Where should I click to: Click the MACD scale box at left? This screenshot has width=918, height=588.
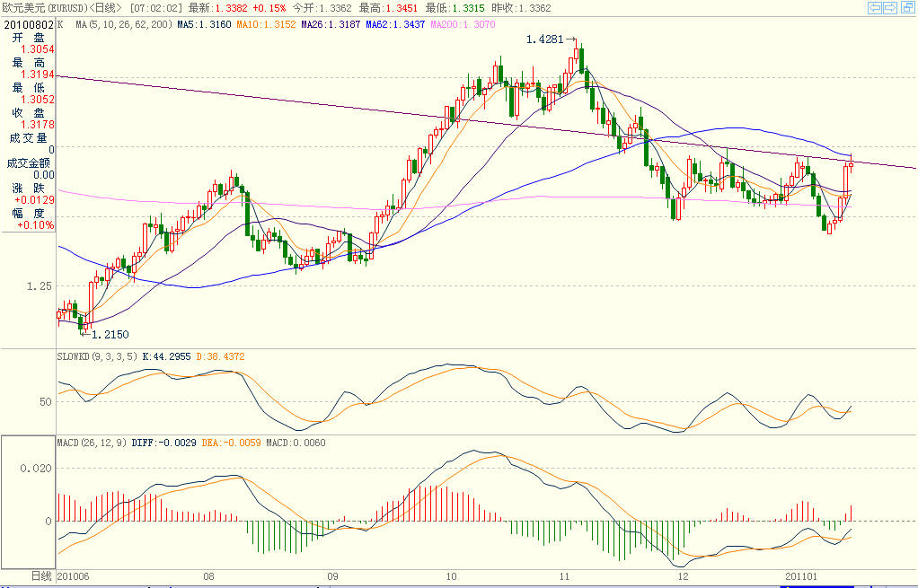point(28,502)
